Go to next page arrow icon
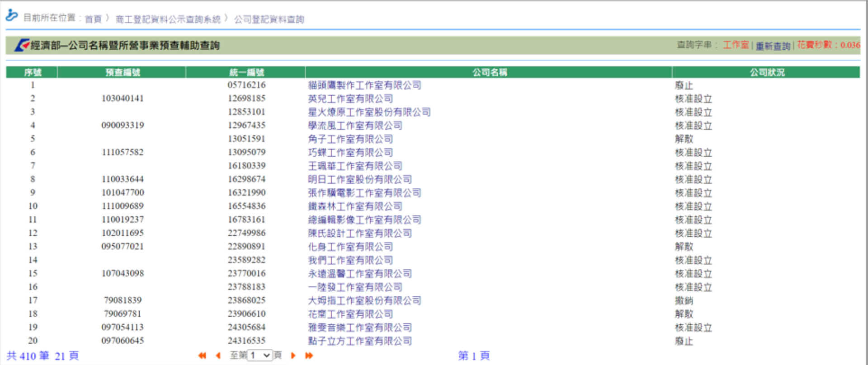Screen dimensions: 868x365 pyautogui.click(x=293, y=356)
